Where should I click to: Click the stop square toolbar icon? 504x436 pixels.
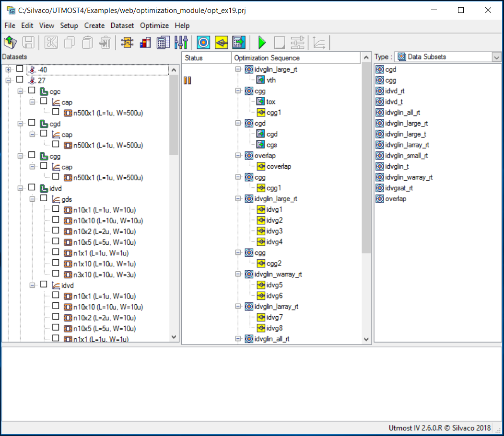280,42
